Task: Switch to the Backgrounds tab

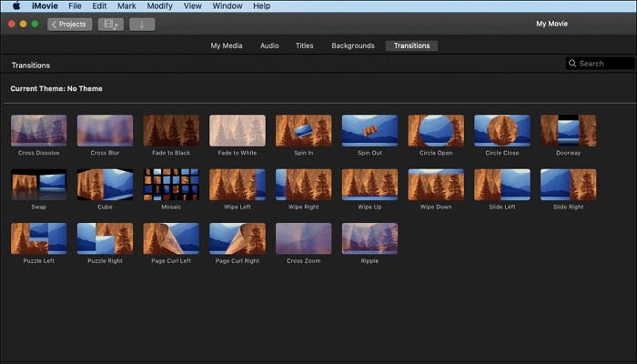Action: point(353,45)
